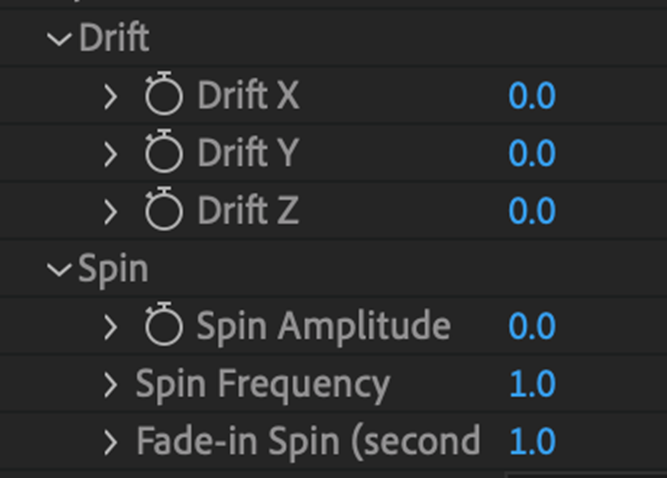Edit the Spin Frequency value 1.0
Image resolution: width=667 pixels, height=478 pixels.
pyautogui.click(x=532, y=384)
